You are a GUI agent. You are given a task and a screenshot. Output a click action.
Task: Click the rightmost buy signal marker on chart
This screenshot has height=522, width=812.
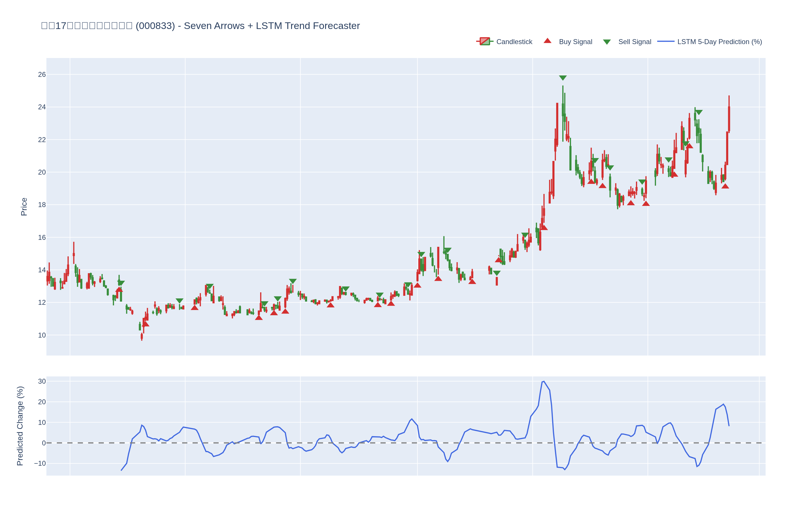tap(725, 186)
